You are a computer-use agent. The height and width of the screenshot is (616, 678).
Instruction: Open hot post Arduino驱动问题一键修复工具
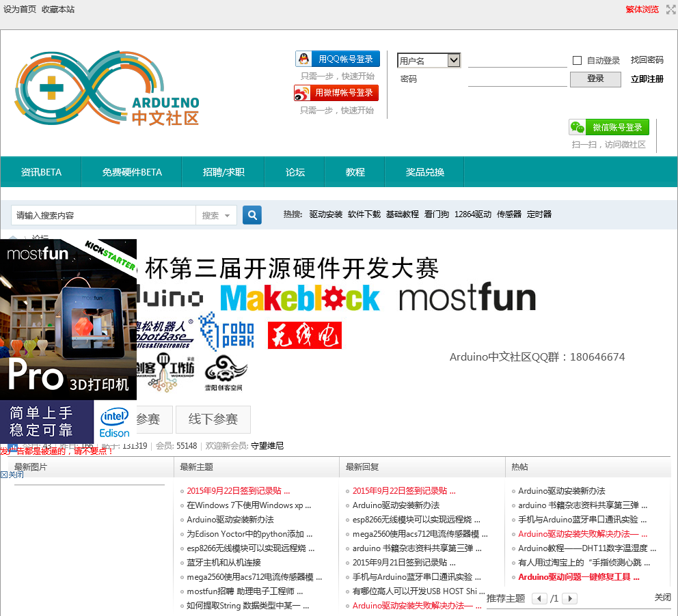click(578, 576)
